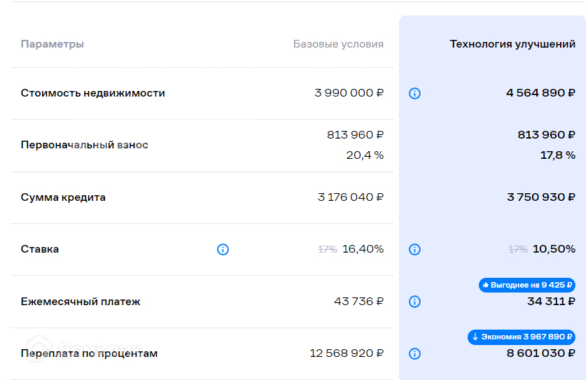Click info icon beside 4 564 890 ₽ property cost
This screenshot has width=588, height=380.
[414, 93]
